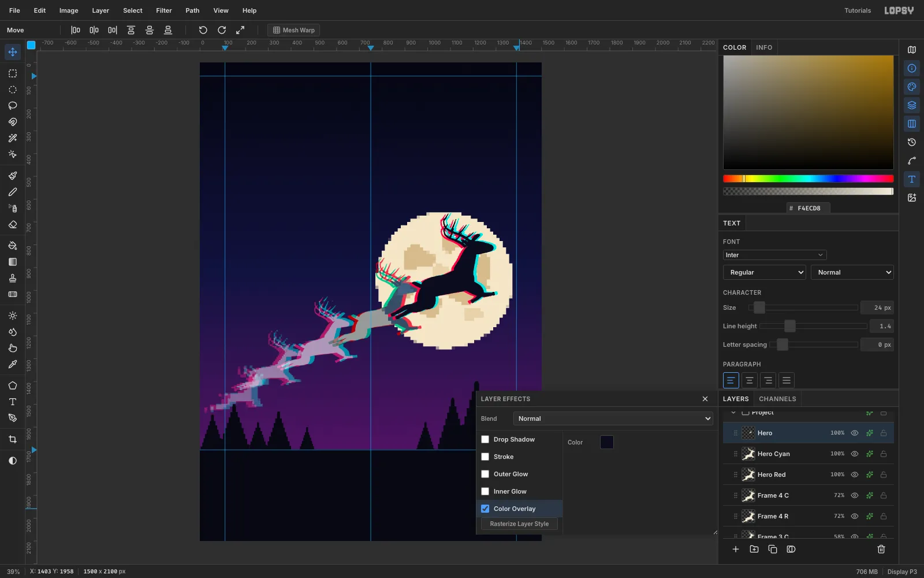This screenshot has width=924, height=578.
Task: Open the Path menu
Action: pos(192,10)
